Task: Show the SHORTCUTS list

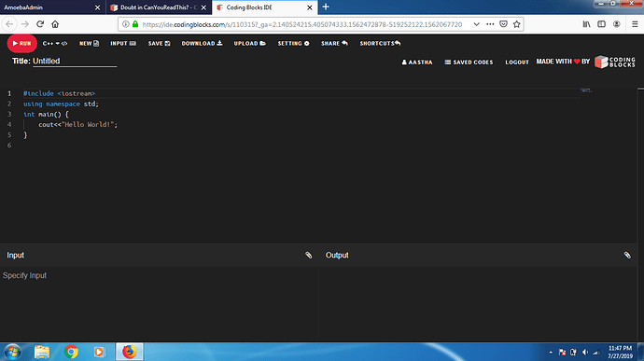Action: pos(380,43)
